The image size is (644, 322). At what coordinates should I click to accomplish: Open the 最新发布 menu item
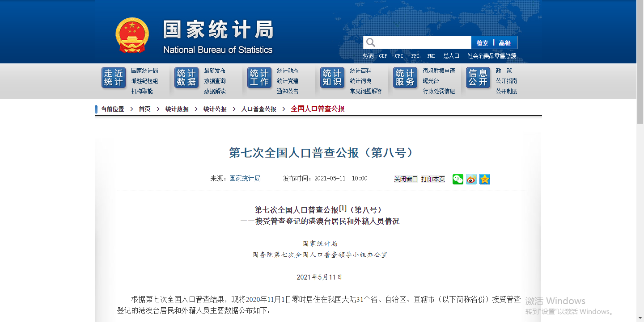click(215, 71)
